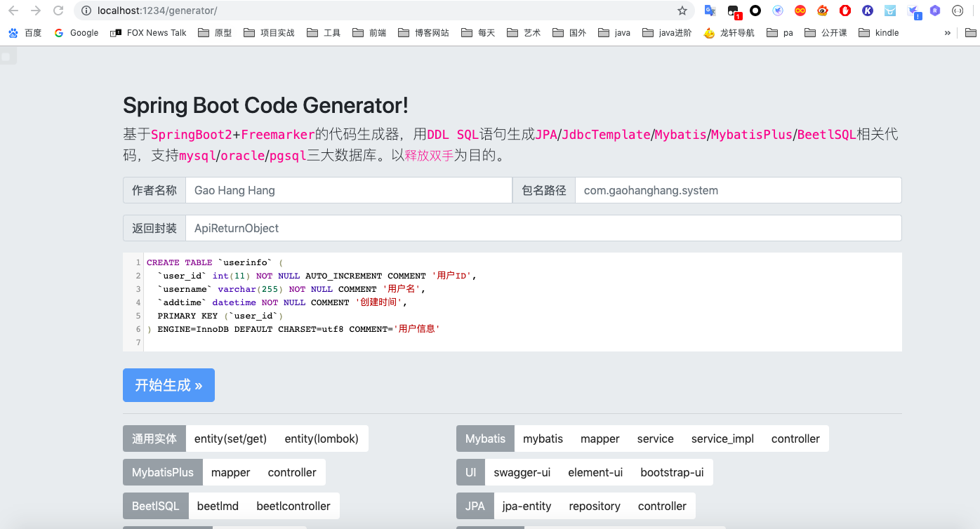Open the AdBlock red stop-hand extension
980x529 pixels.
coord(845,11)
